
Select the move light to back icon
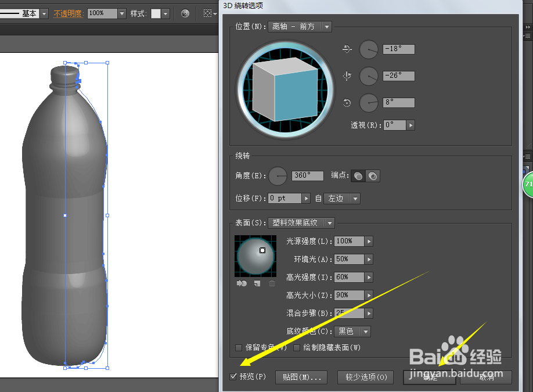pyautogui.click(x=241, y=283)
